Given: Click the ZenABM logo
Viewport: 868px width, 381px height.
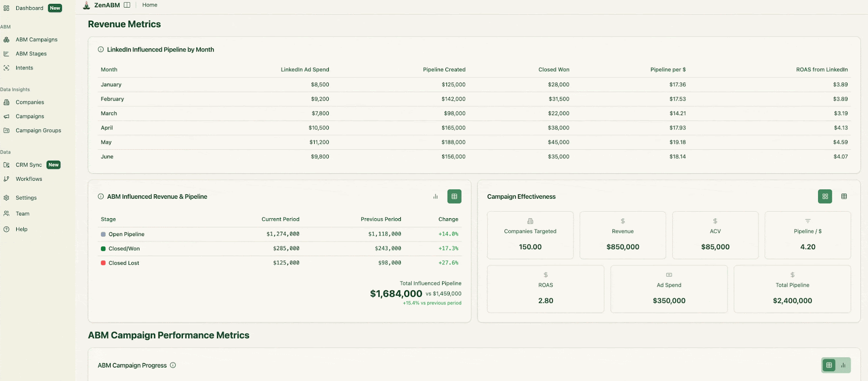Looking at the screenshot, I should click(x=86, y=5).
